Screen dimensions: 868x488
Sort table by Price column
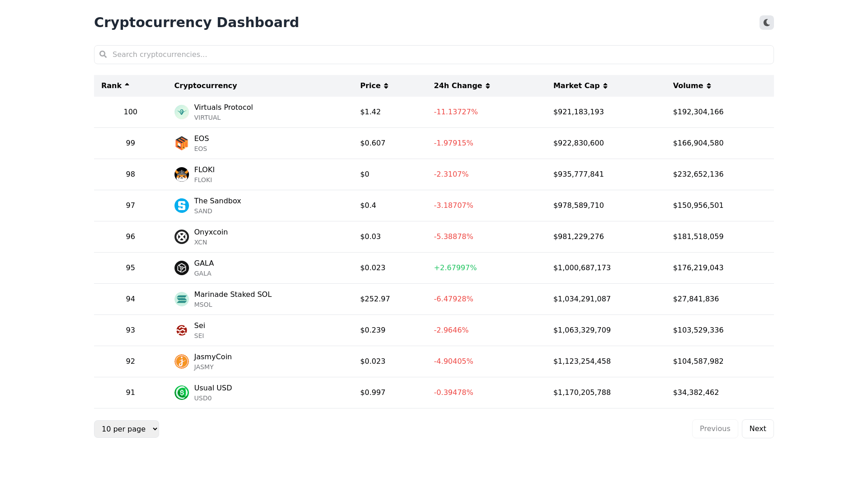[374, 86]
